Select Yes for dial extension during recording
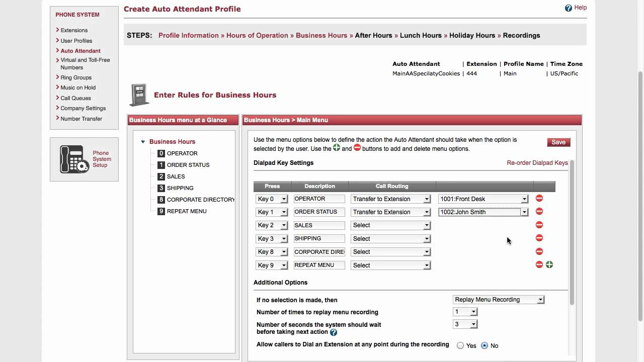 pos(460,346)
